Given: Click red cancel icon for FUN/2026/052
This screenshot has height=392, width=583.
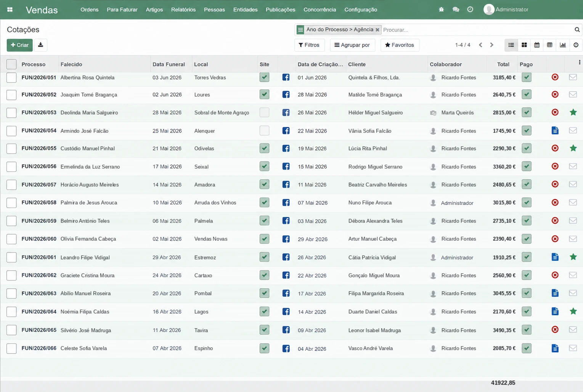Looking at the screenshot, I should pos(555,95).
